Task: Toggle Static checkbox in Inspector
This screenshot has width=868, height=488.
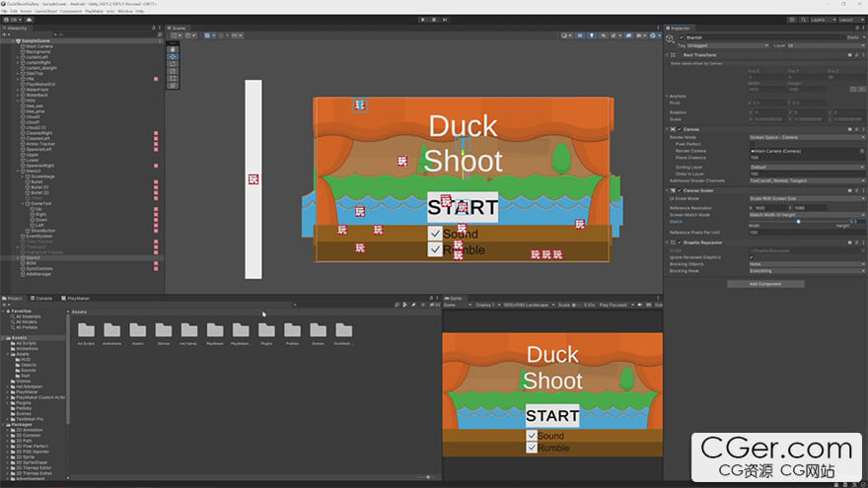Action: 843,37
